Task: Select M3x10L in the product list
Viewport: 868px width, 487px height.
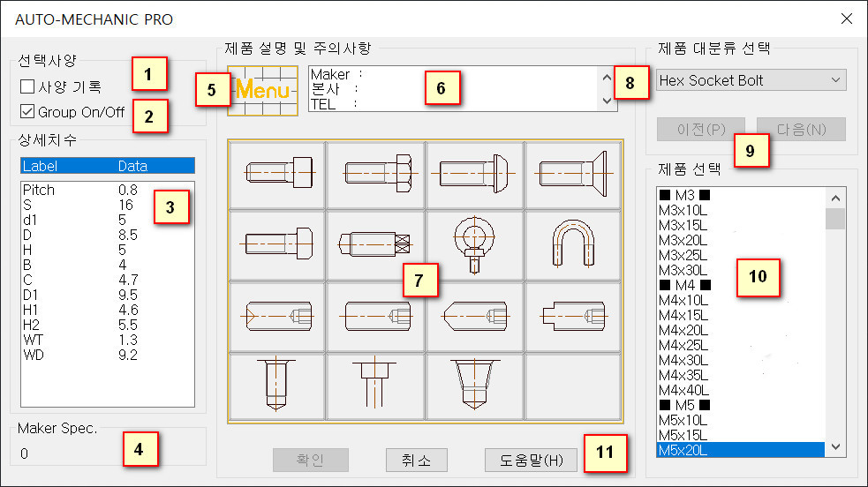Action: pos(683,209)
